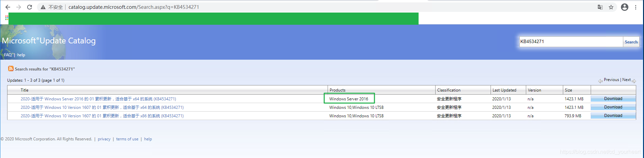Click the Previous page arrow icon
The image size is (644, 158).
click(x=600, y=81)
